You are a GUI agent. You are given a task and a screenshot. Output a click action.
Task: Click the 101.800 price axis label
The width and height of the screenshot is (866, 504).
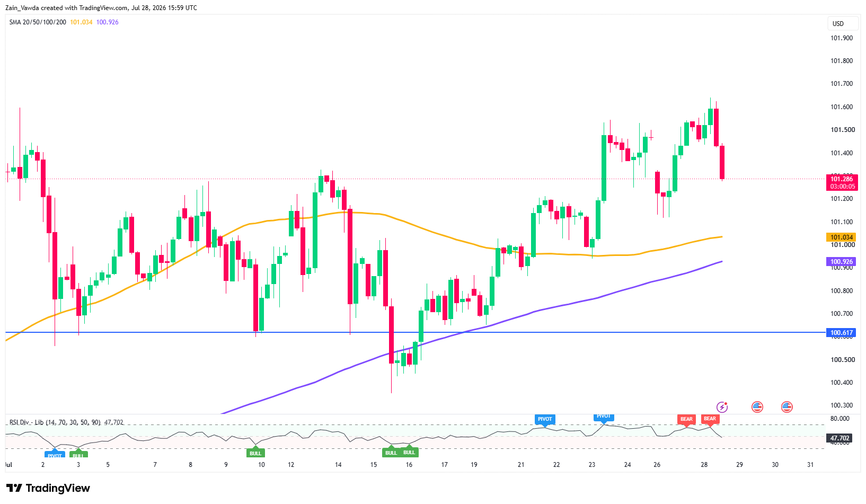click(842, 61)
